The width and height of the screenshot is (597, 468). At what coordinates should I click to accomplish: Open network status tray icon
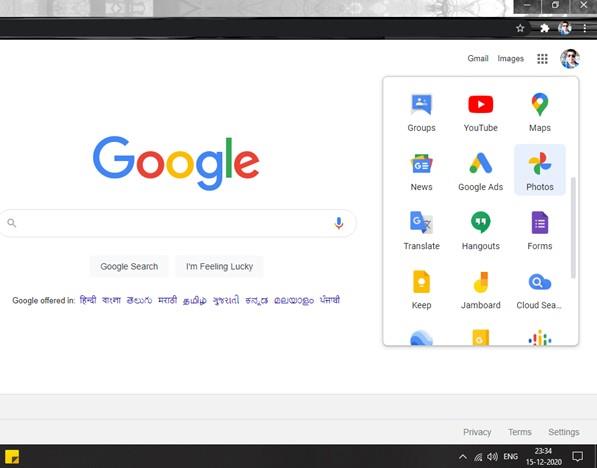(x=478, y=456)
